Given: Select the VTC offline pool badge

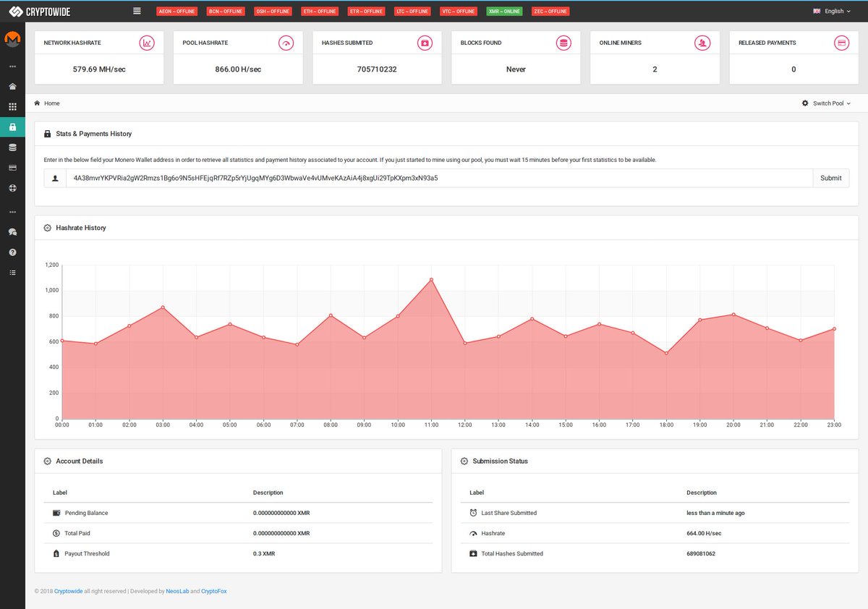Looking at the screenshot, I should tap(459, 12).
